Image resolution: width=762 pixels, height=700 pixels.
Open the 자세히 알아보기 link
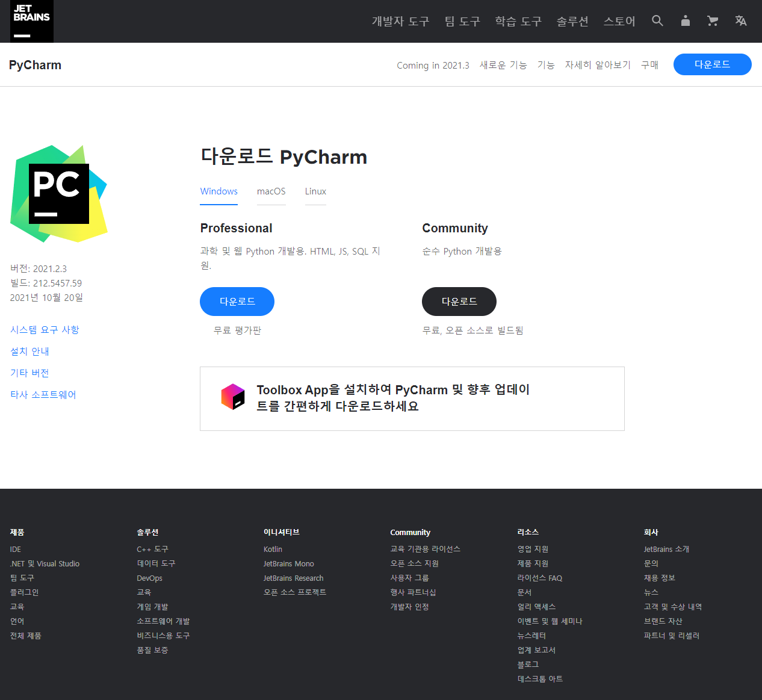(598, 65)
